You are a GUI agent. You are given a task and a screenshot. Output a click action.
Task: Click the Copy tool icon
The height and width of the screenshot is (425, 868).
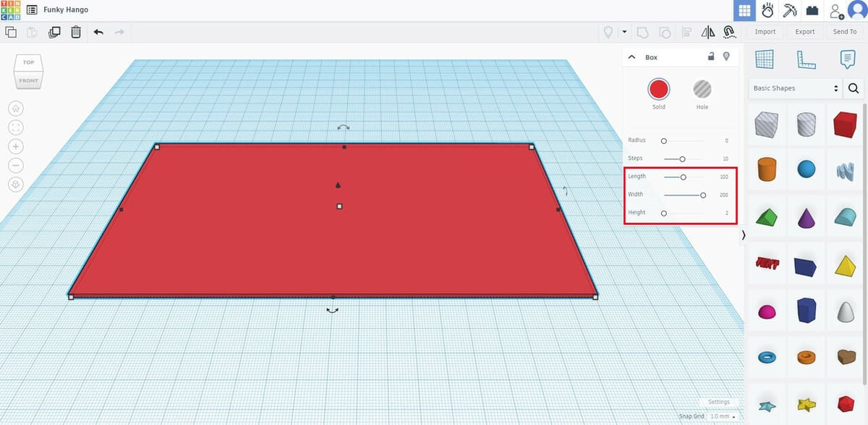point(11,32)
